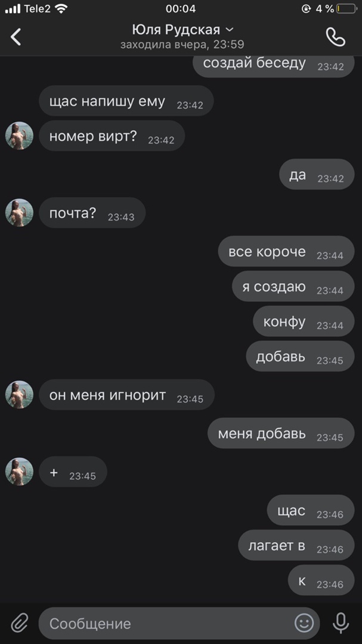Select the 'лагает в' message bubble
This screenshot has height=644, width=362.
click(296, 546)
